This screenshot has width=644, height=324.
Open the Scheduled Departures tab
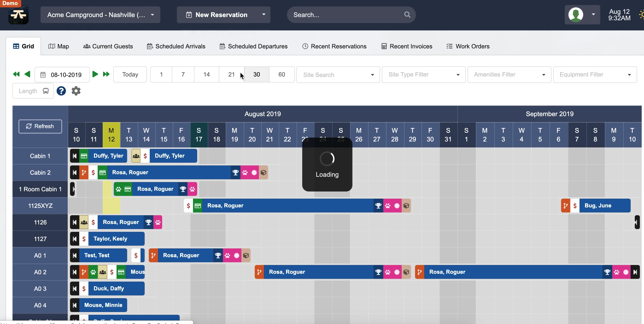click(254, 46)
